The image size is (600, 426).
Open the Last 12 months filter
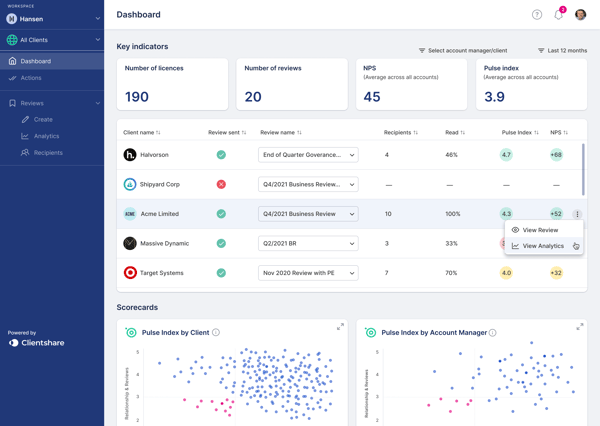coord(562,51)
